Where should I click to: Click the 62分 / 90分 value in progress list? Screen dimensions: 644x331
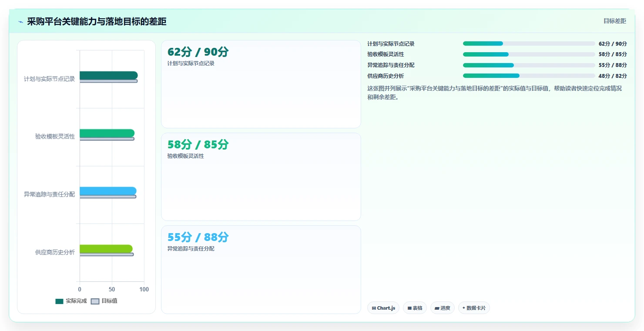click(x=613, y=43)
